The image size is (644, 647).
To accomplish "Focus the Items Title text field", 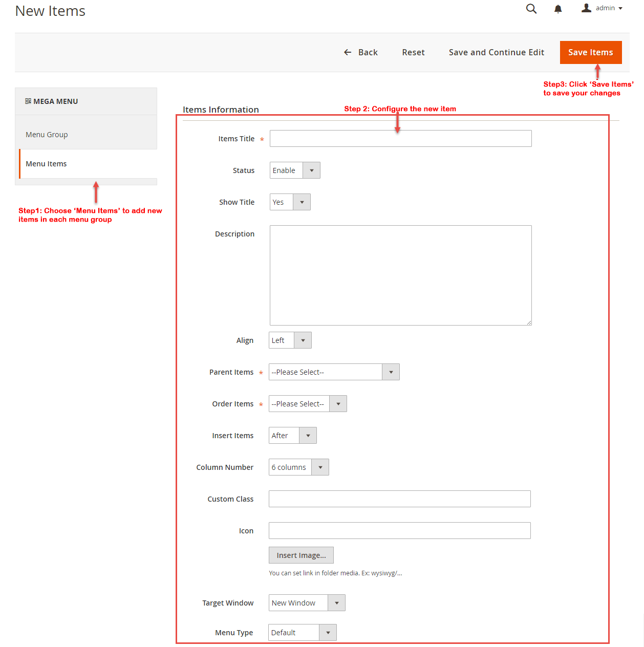I will 400,139.
